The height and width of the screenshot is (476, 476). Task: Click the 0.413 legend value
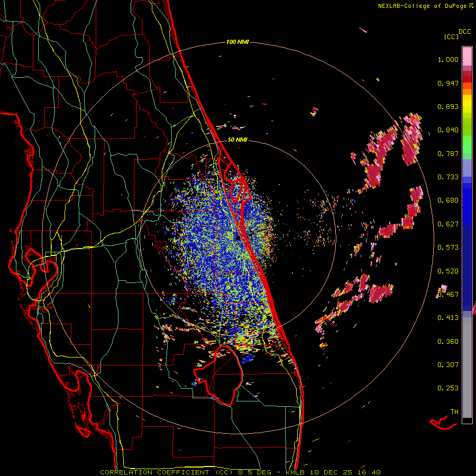click(448, 318)
